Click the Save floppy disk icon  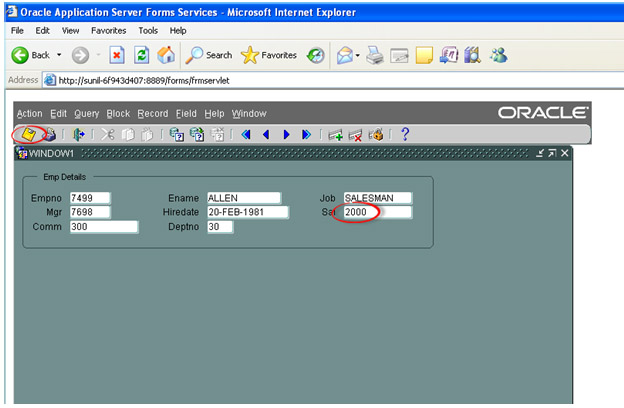pyautogui.click(x=28, y=135)
